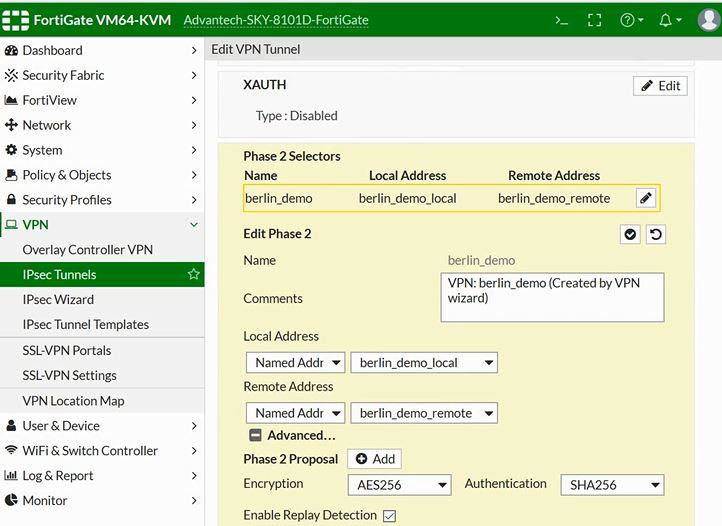Screen dimensions: 722x526
Task: Add a Phase 2 Proposal
Action: pyautogui.click(x=374, y=459)
